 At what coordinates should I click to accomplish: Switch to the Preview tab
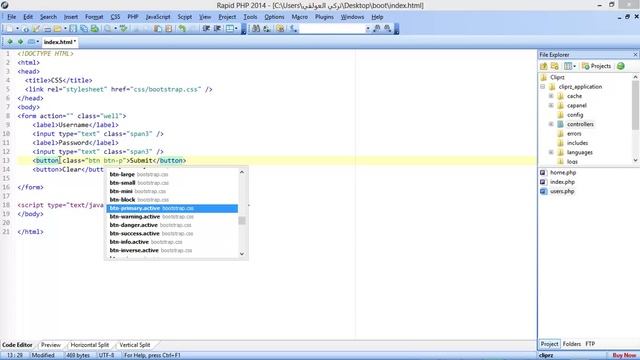pyautogui.click(x=51, y=345)
